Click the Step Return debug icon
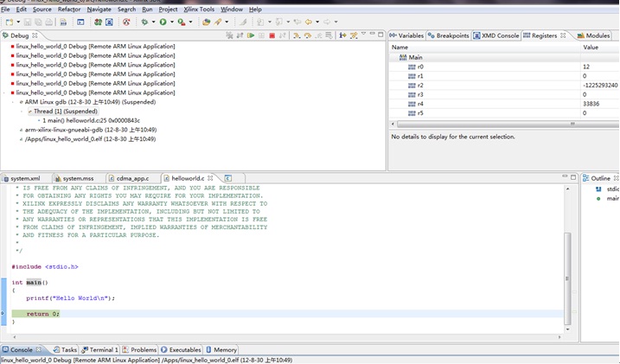Screen dimensions: 620x364 point(318,35)
